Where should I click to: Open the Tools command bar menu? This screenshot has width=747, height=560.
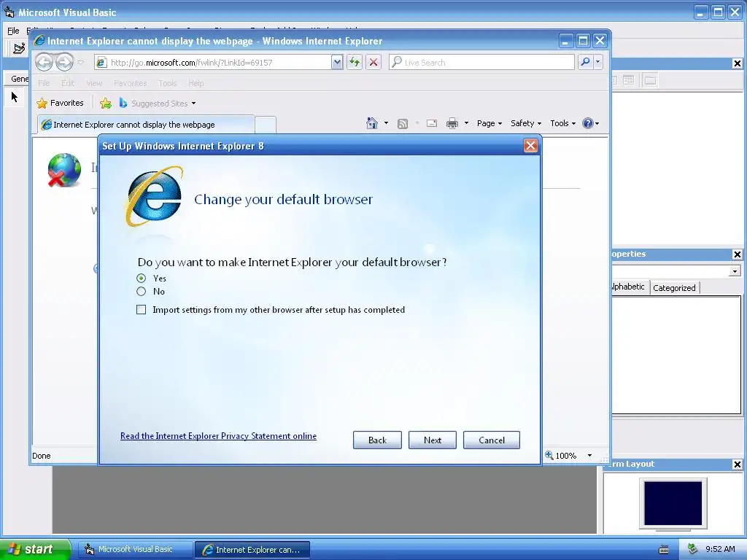[x=562, y=123]
